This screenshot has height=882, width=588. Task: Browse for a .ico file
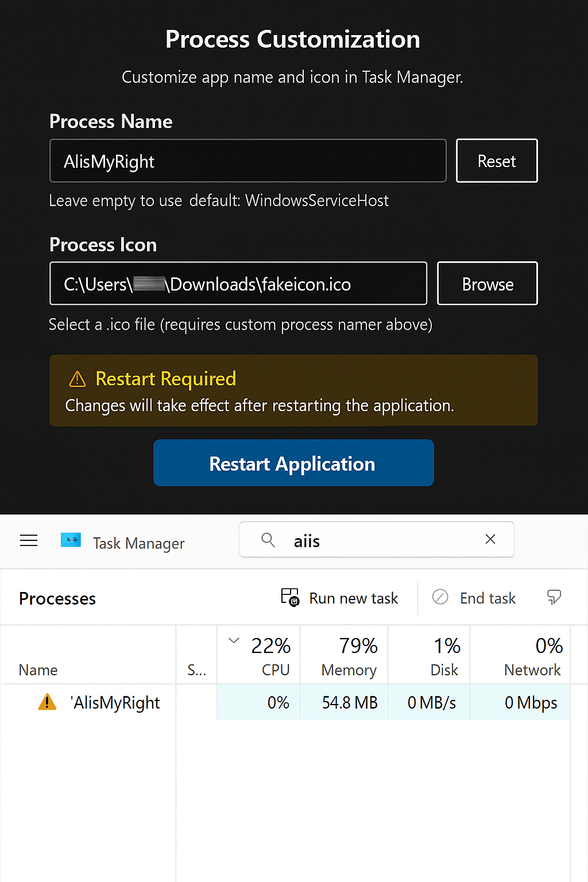pos(487,283)
